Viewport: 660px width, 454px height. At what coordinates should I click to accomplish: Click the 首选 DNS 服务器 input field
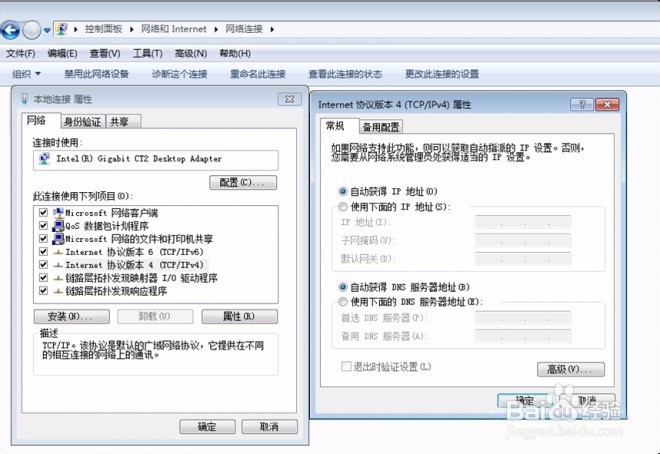(x=523, y=318)
